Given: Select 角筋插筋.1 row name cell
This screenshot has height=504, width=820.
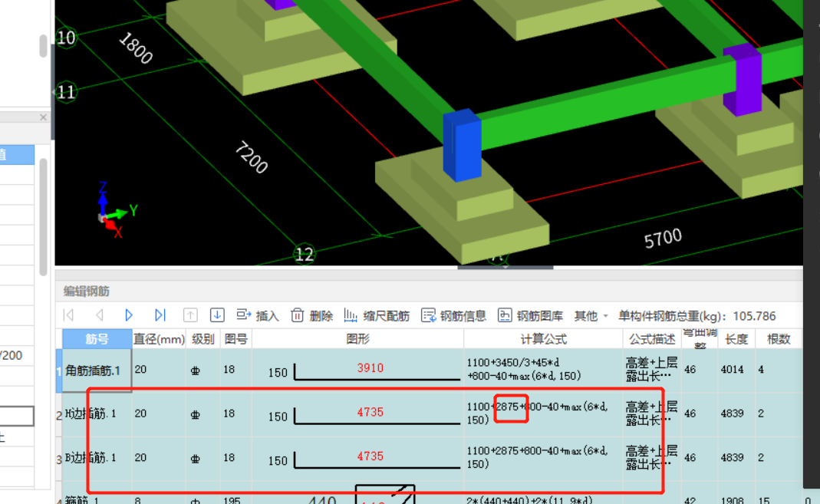Looking at the screenshot, I should 97,371.
